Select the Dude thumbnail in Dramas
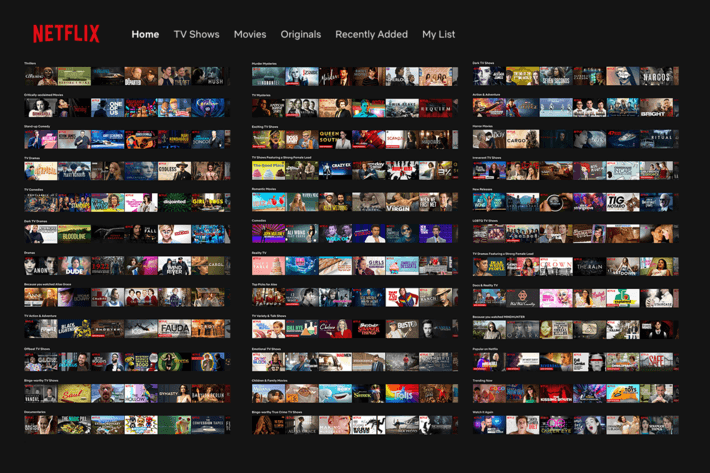Image resolution: width=710 pixels, height=473 pixels. [74, 266]
